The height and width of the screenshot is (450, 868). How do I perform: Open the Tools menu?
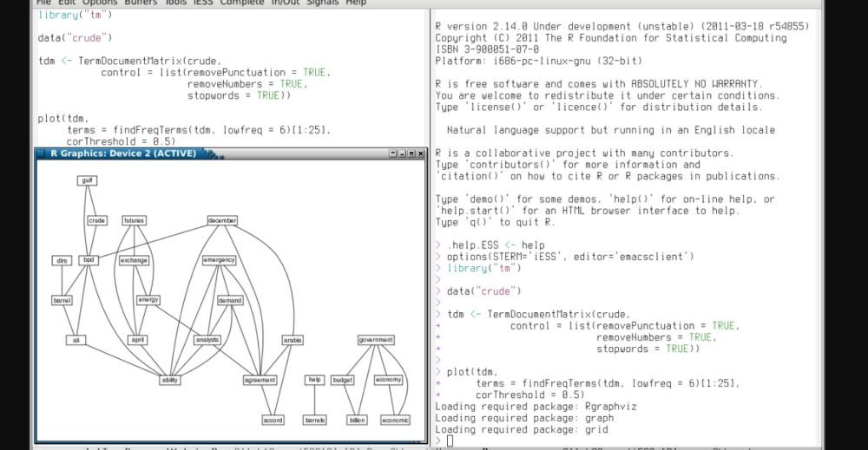(176, 3)
